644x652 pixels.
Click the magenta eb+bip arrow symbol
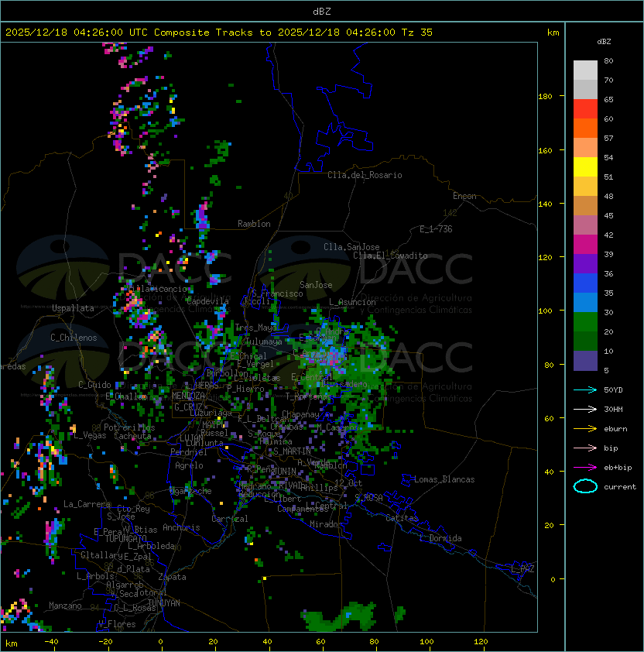point(585,468)
